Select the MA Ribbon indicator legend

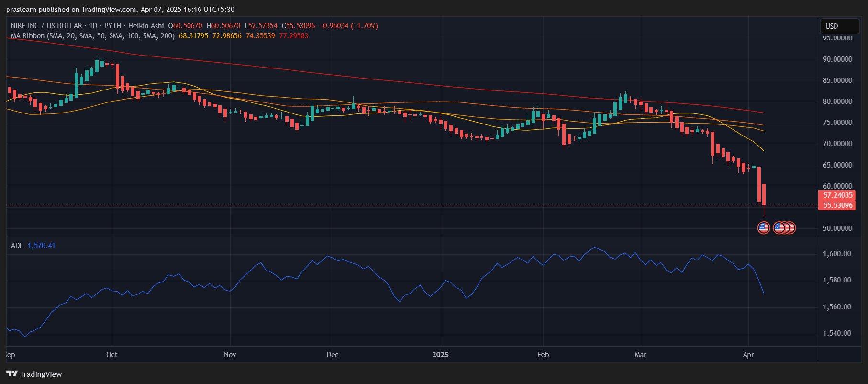93,36
